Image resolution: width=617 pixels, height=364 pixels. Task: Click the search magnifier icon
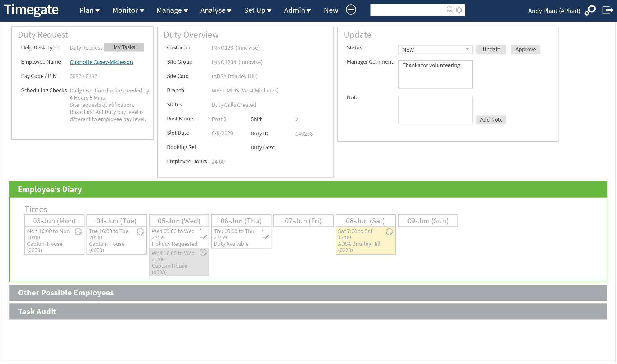(450, 10)
